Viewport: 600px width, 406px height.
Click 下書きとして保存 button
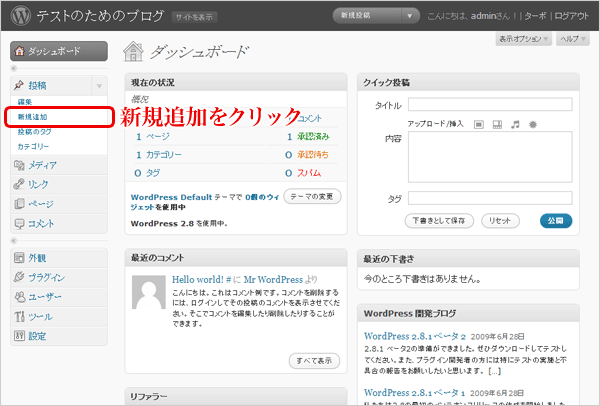439,220
